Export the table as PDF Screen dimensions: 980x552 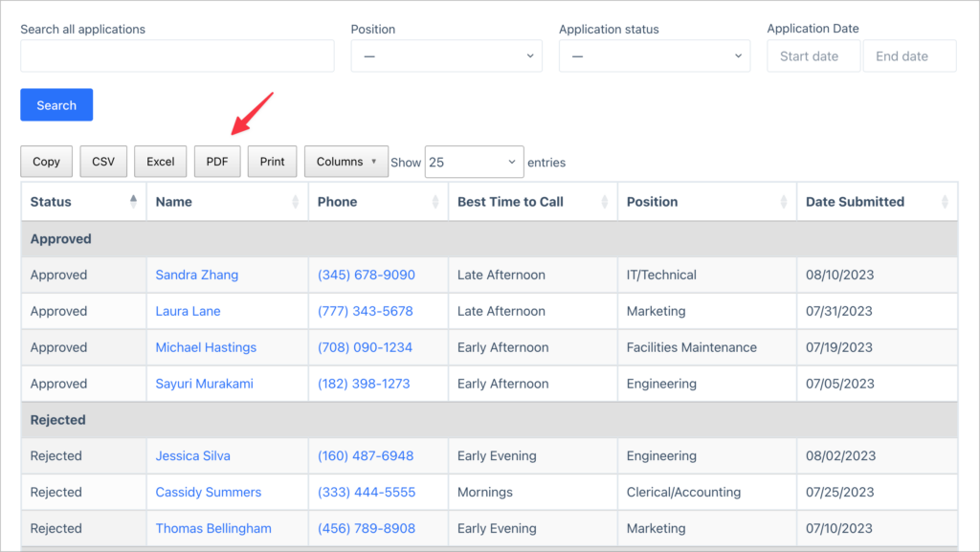point(217,162)
